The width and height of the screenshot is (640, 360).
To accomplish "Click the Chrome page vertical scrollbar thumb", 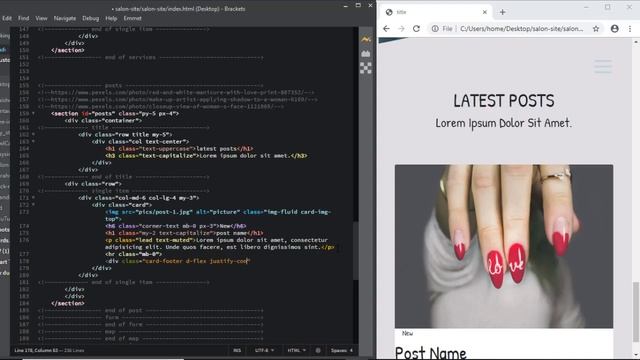I will 636,311.
